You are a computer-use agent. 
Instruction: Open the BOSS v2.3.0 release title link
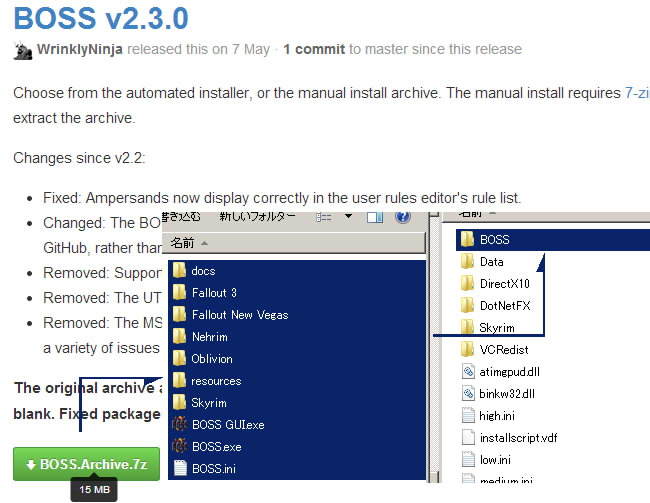[x=101, y=18]
